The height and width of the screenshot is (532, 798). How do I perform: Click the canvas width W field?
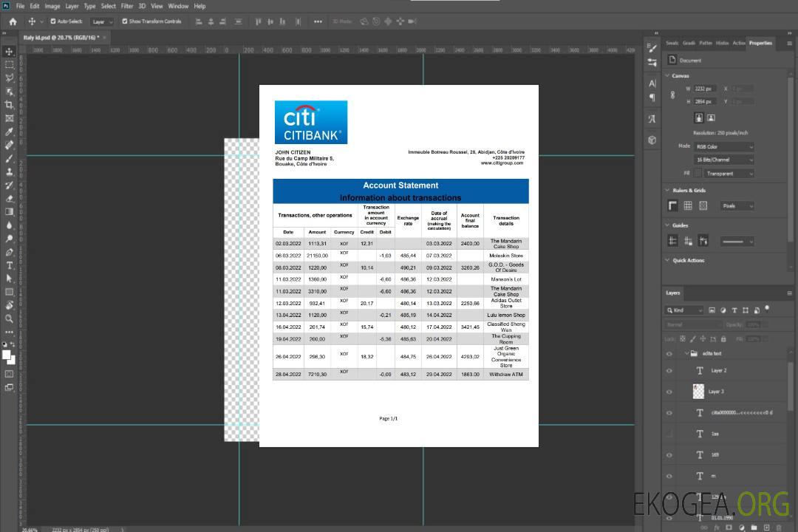[x=705, y=89]
